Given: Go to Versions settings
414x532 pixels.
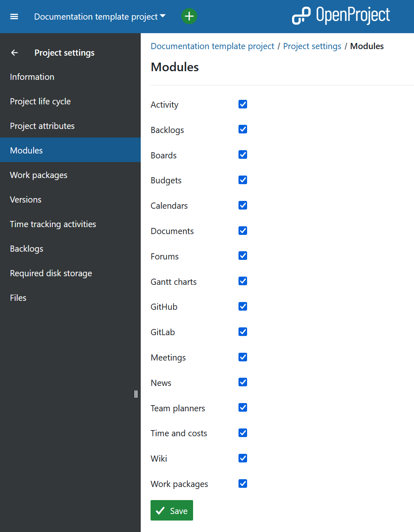Looking at the screenshot, I should pos(70,200).
